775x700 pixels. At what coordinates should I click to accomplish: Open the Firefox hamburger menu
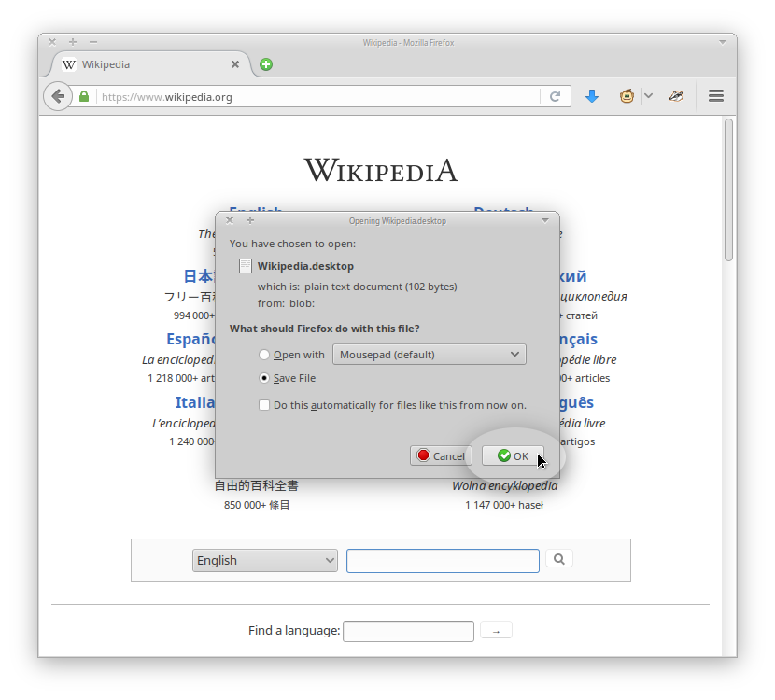(x=715, y=96)
